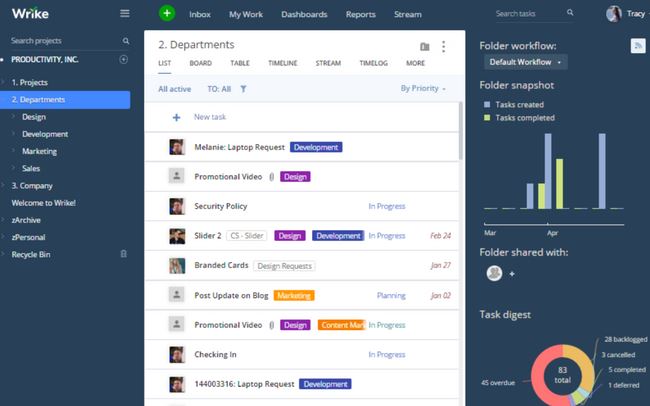The height and width of the screenshot is (406, 650).
Task: Open the TO: All assignee filter
Action: click(219, 89)
